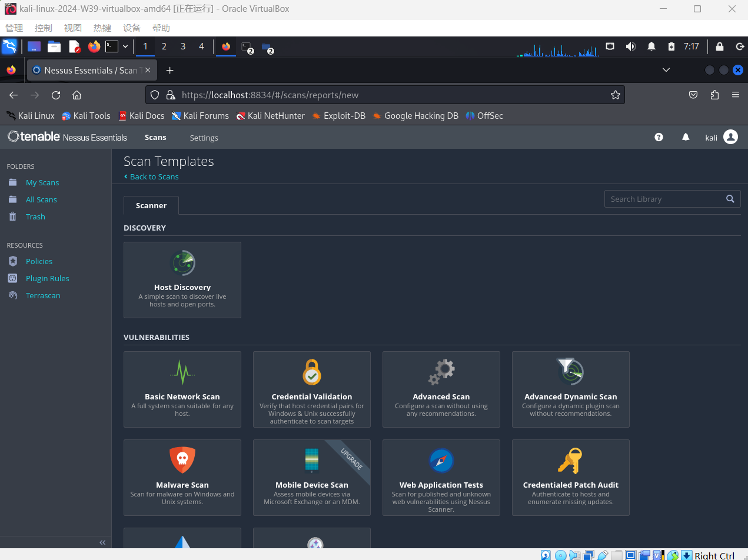
Task: Open Kali NetHunter bookmark
Action: click(x=270, y=116)
